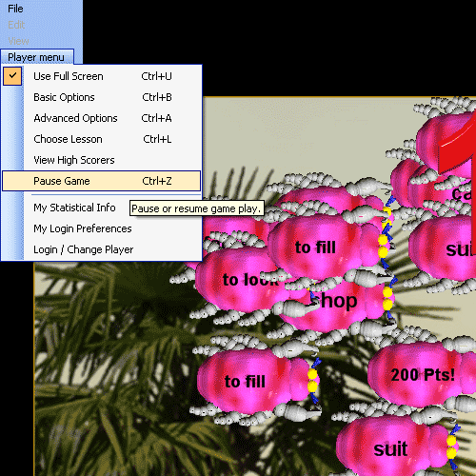Choose Pause Game

coord(102,181)
